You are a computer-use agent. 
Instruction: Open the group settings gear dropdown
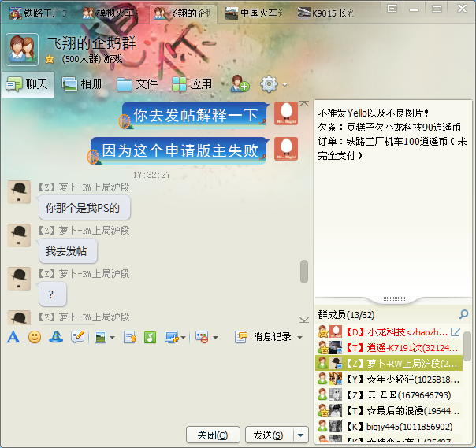(273, 84)
